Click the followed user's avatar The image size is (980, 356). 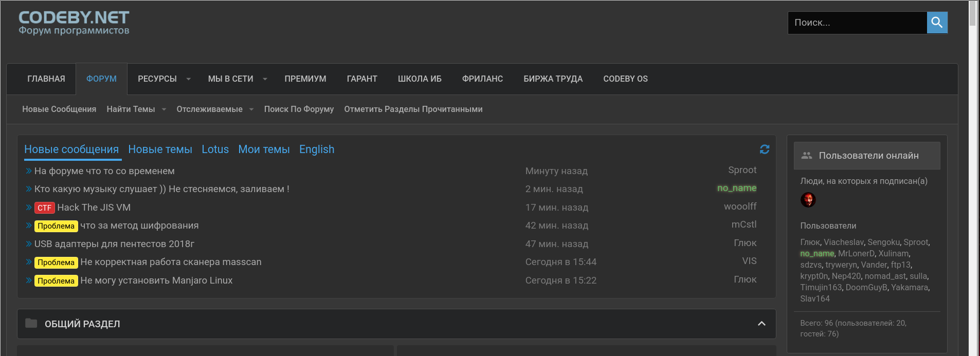point(808,200)
